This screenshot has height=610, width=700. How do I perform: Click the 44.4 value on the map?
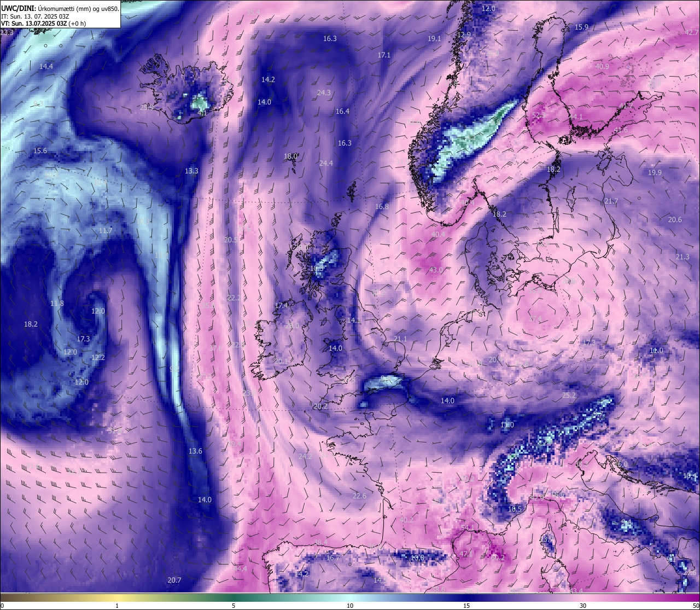[x=240, y=569]
